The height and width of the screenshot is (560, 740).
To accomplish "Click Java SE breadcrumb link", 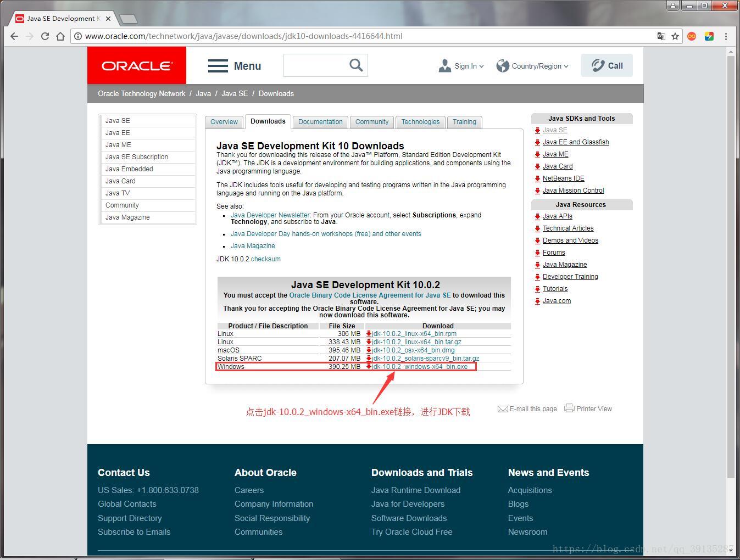I will point(235,94).
